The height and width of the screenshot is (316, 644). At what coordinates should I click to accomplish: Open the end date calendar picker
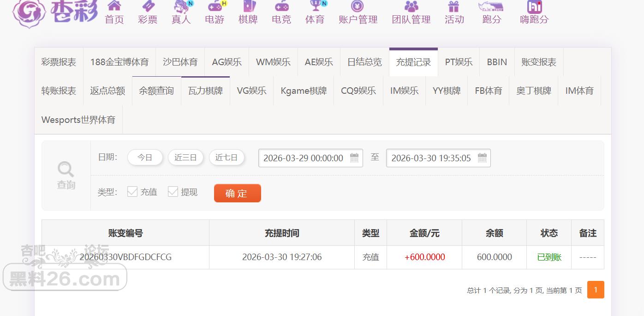pyautogui.click(x=482, y=158)
